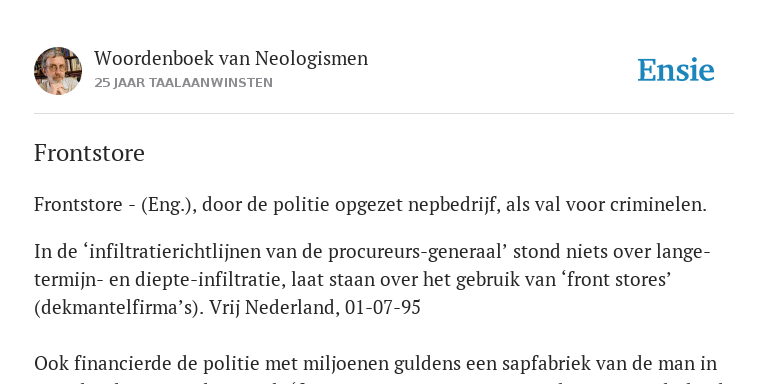Open the Ensie logo link
The height and width of the screenshot is (384, 768).
pyautogui.click(x=676, y=71)
